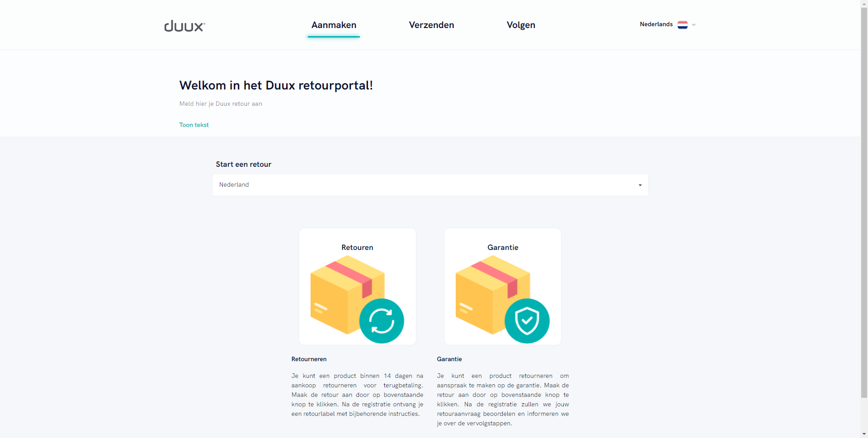Click the Welkom in het Duux retourportal heading

(276, 85)
